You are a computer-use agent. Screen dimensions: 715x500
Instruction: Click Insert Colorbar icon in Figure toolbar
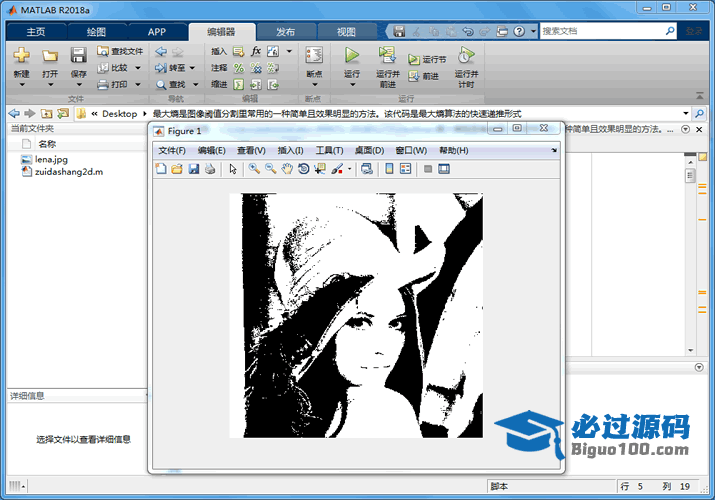pyautogui.click(x=389, y=169)
